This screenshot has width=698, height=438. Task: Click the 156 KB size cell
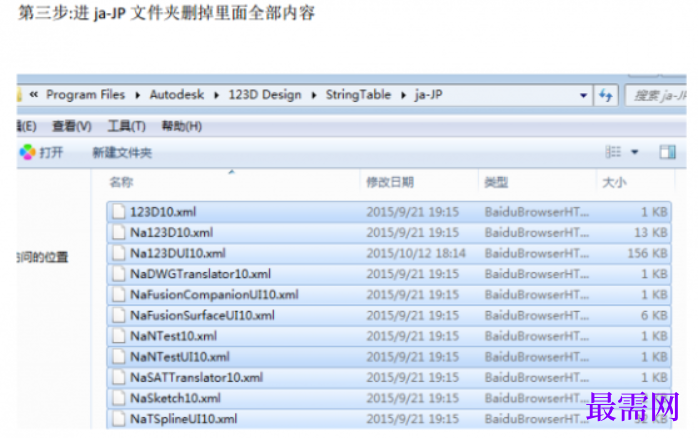[647, 253]
